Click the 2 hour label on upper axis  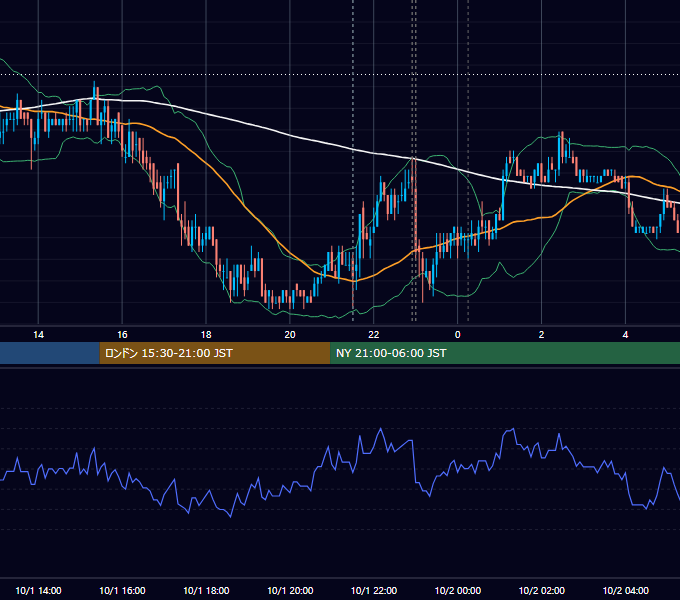pyautogui.click(x=541, y=335)
